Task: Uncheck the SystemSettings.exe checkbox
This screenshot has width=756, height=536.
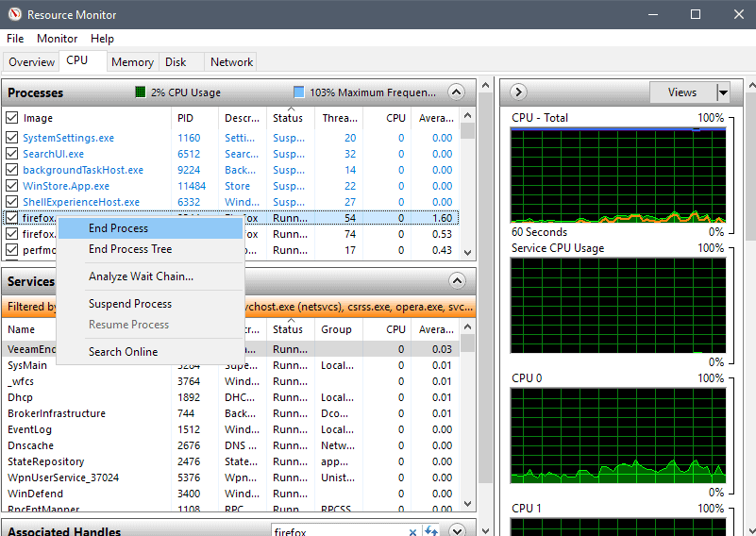Action: 12,138
